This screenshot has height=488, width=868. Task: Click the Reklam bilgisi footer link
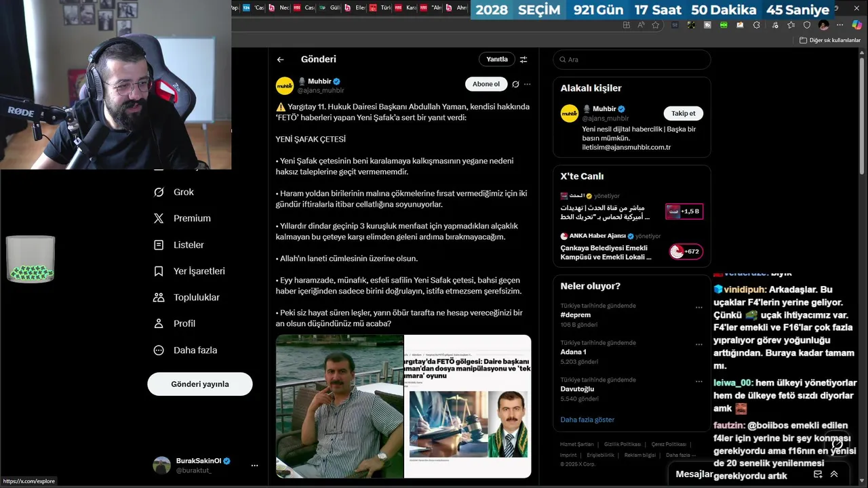pyautogui.click(x=640, y=455)
